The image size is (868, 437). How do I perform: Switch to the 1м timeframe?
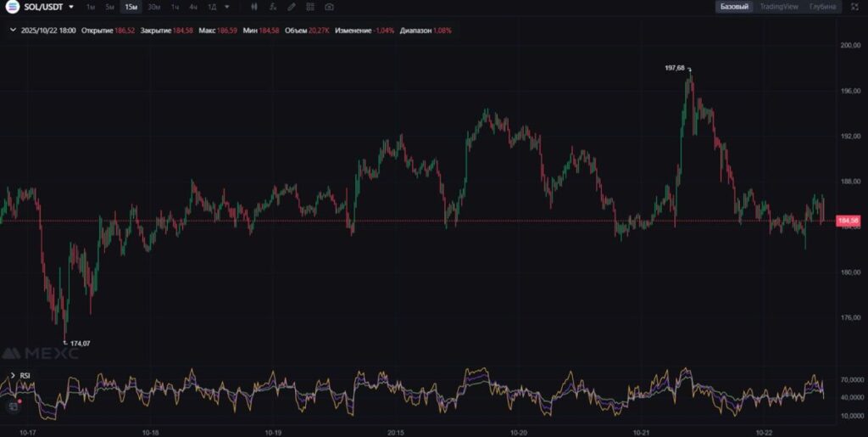[91, 7]
